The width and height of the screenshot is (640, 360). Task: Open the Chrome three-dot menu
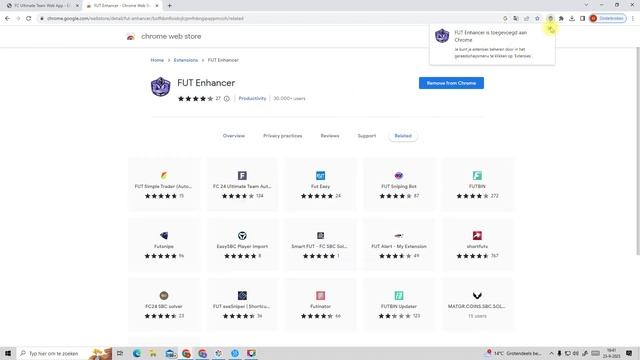633,18
